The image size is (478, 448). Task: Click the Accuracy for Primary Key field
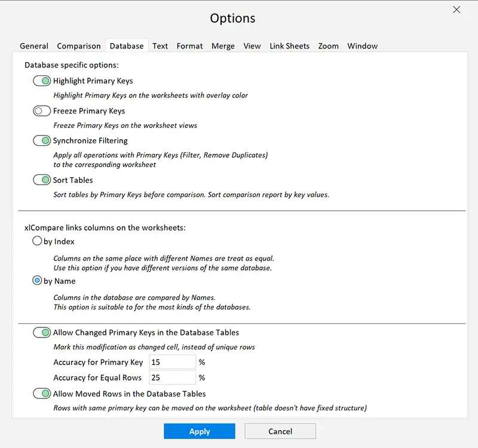(x=172, y=362)
